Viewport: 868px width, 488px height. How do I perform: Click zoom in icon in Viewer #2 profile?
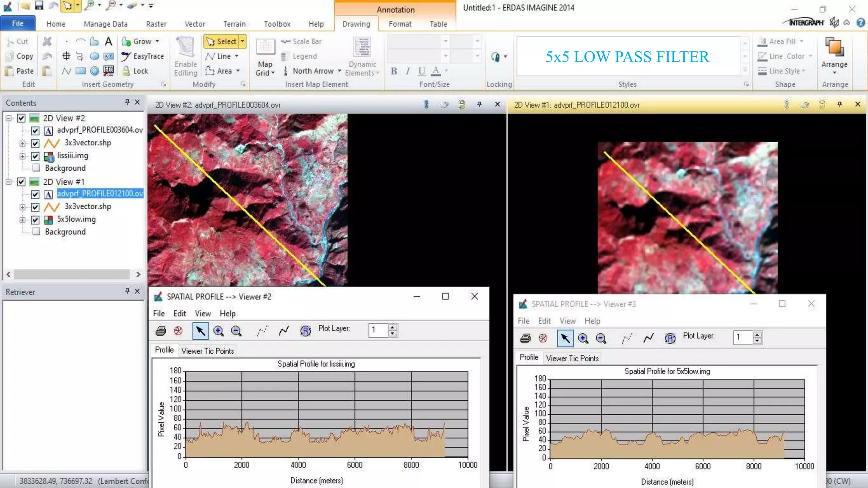coord(218,331)
